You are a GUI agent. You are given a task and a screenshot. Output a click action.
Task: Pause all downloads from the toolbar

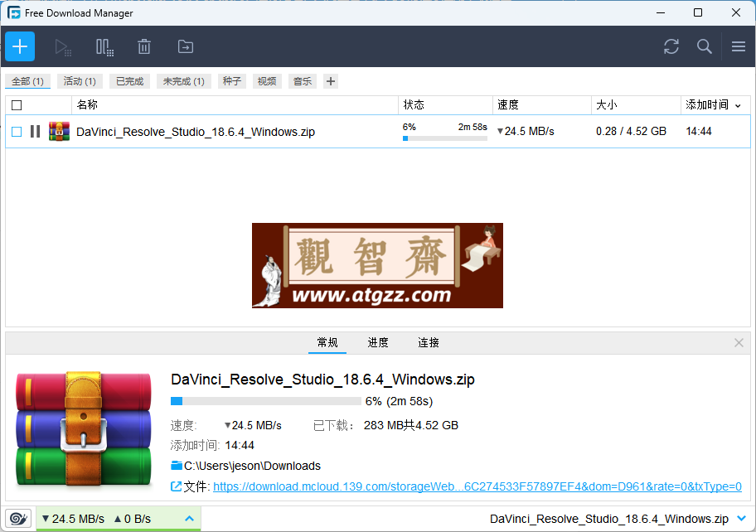click(x=104, y=47)
